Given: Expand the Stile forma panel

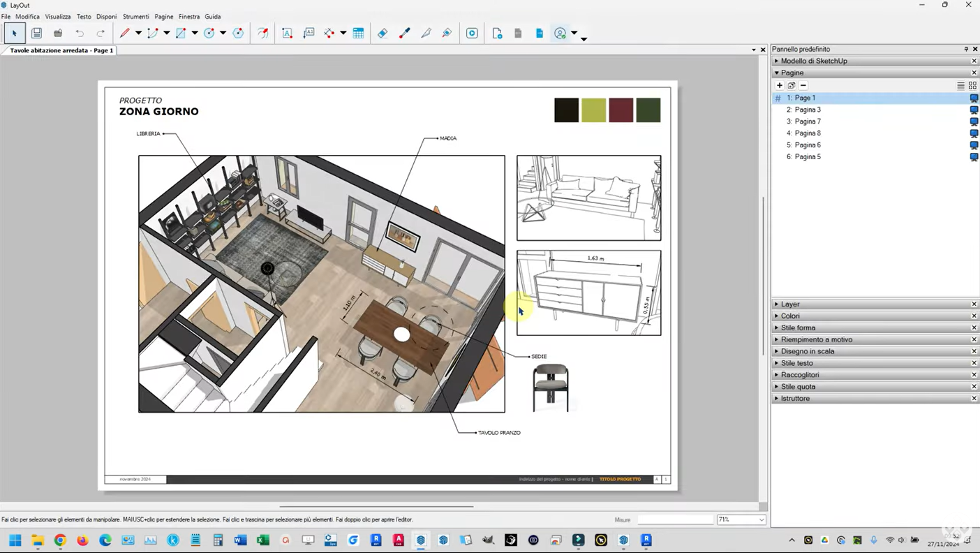Looking at the screenshot, I should click(x=798, y=327).
